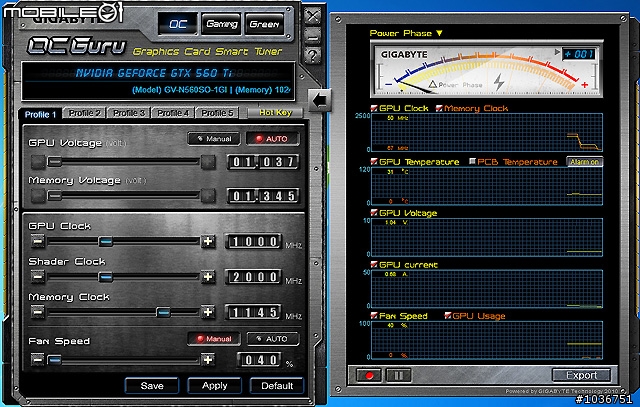The height and width of the screenshot is (407, 640).
Task: Decrease GPU Clock with minus button
Action: pos(38,241)
